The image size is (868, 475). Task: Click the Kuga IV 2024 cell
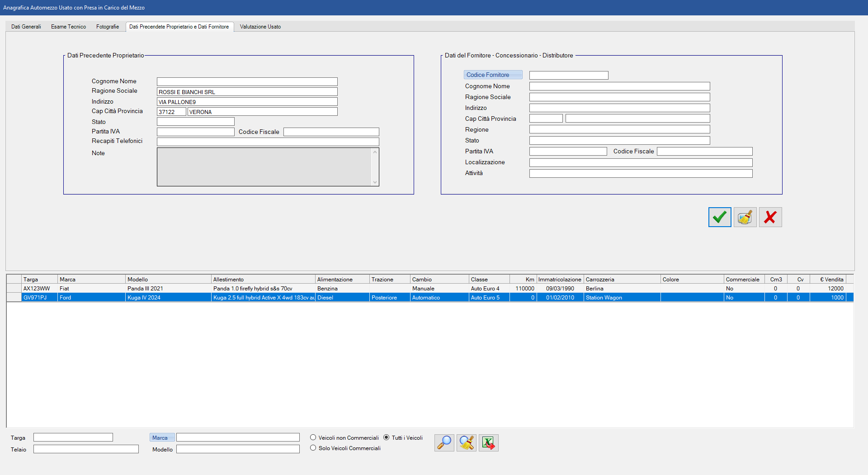coord(168,297)
